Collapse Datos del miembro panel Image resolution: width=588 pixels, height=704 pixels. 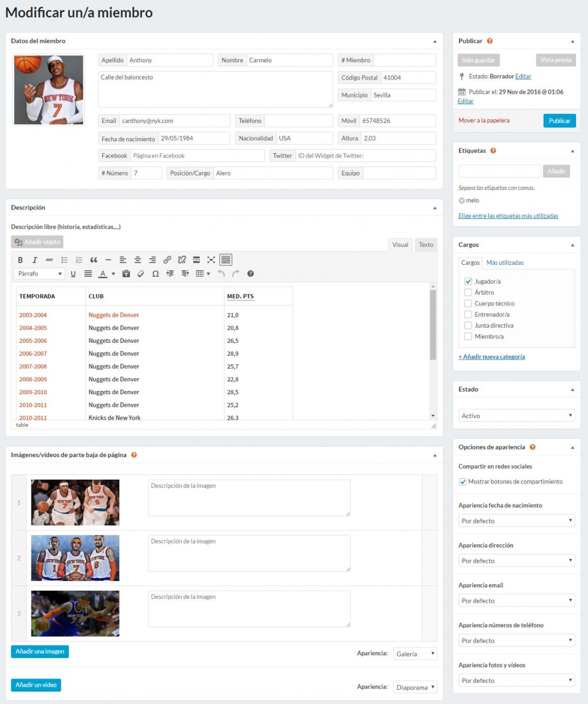tap(435, 41)
